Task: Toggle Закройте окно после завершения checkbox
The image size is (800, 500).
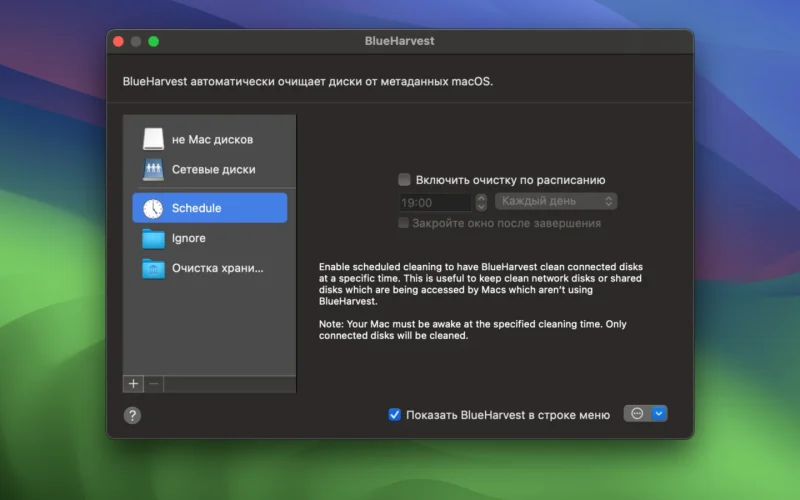Action: point(403,223)
